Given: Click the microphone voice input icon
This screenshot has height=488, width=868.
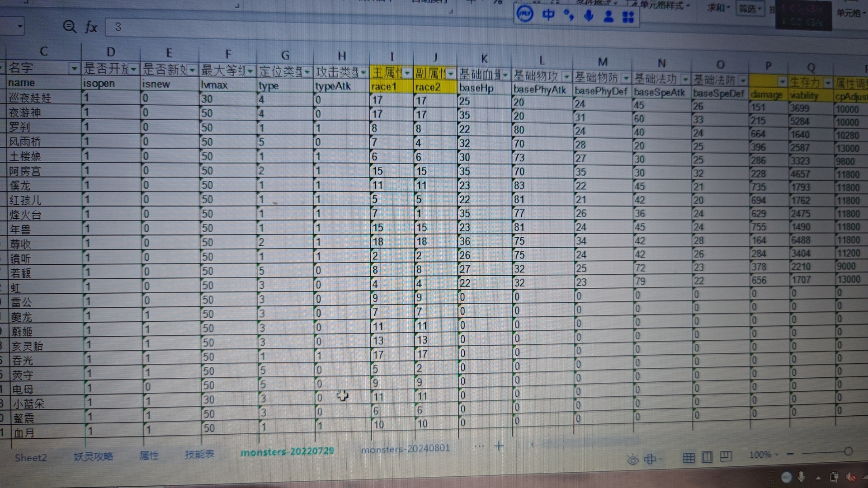Looking at the screenshot, I should [x=588, y=16].
